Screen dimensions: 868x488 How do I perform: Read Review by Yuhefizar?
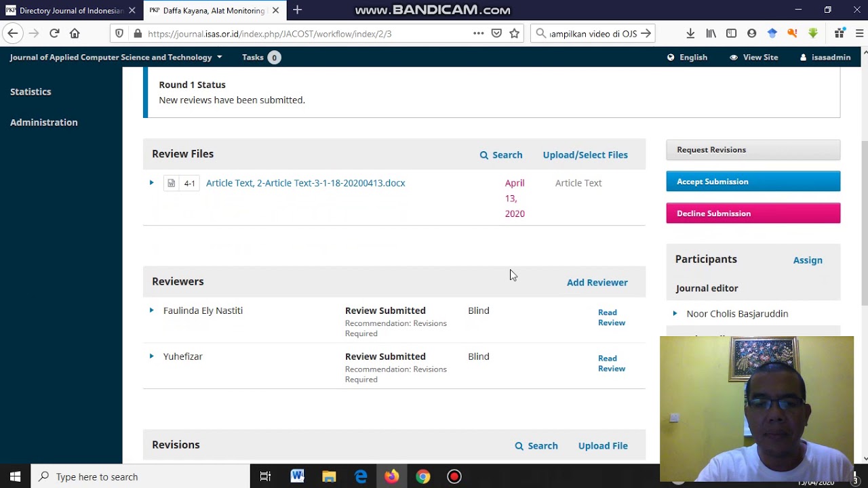[x=612, y=363]
